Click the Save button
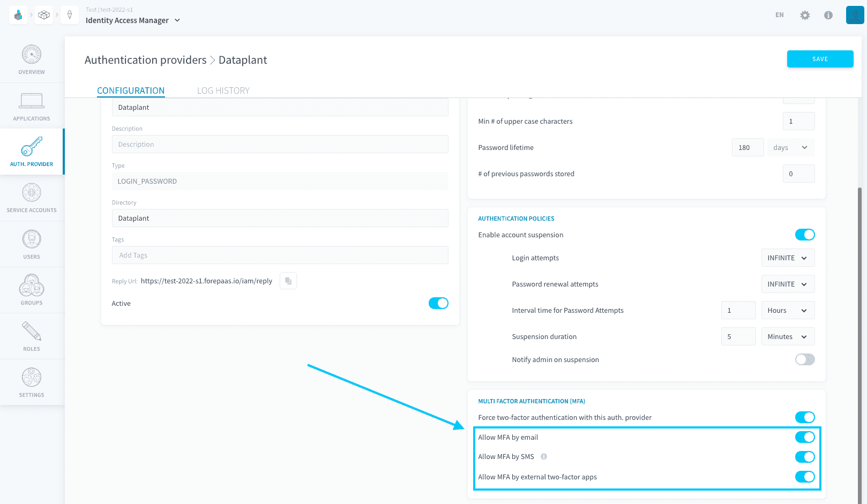867x504 pixels. [x=820, y=59]
